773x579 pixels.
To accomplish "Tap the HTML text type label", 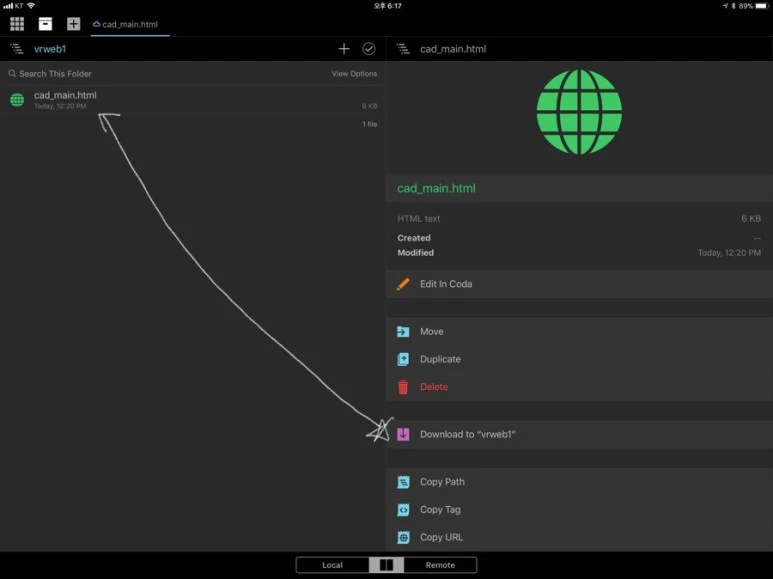I will tap(419, 218).
